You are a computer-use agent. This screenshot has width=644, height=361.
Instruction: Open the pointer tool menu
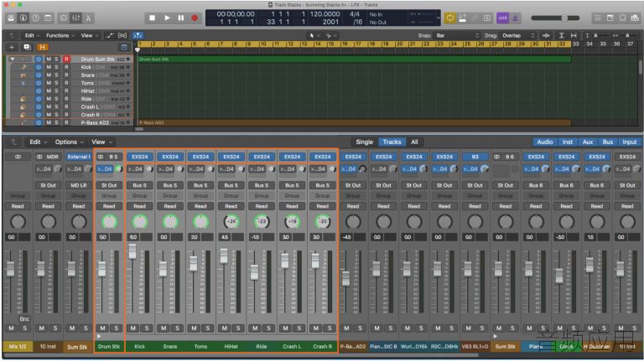click(x=314, y=36)
